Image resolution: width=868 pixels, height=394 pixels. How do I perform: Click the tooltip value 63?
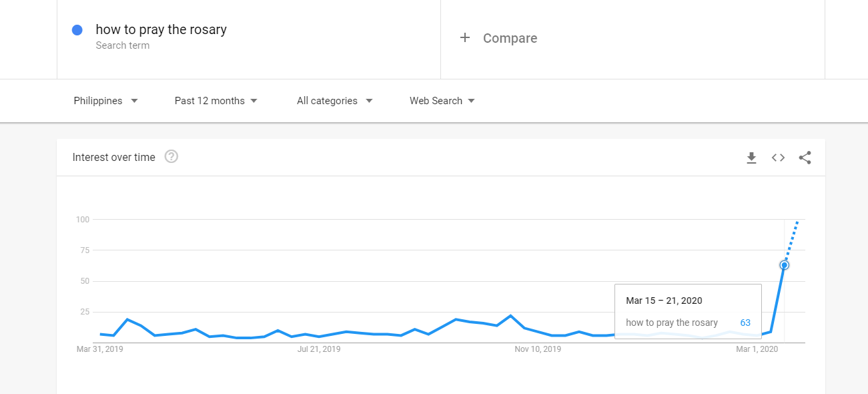[745, 323]
